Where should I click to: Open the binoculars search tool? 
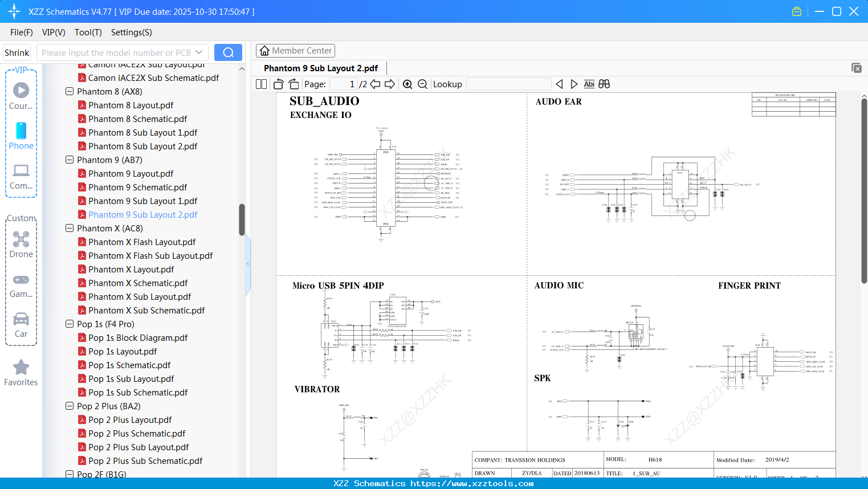tap(604, 84)
